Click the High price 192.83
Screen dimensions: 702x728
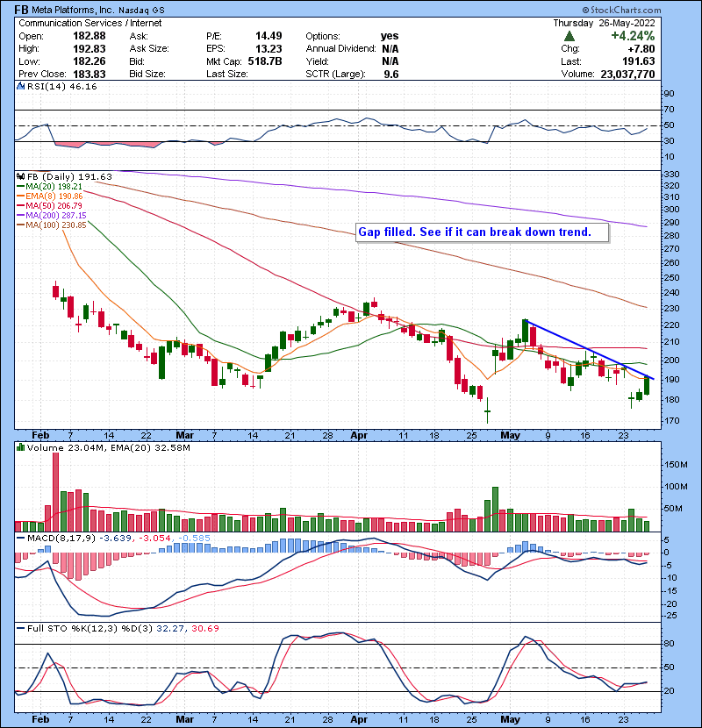pos(90,49)
